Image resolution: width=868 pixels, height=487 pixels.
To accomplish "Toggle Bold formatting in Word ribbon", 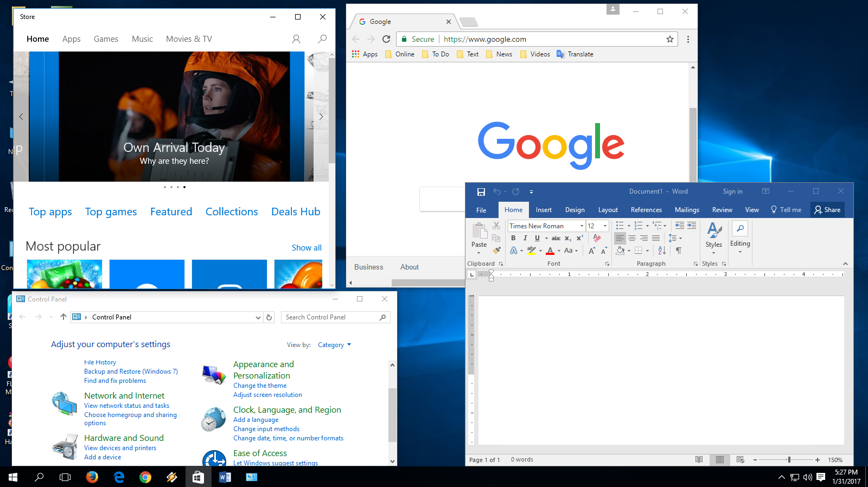I will [513, 238].
